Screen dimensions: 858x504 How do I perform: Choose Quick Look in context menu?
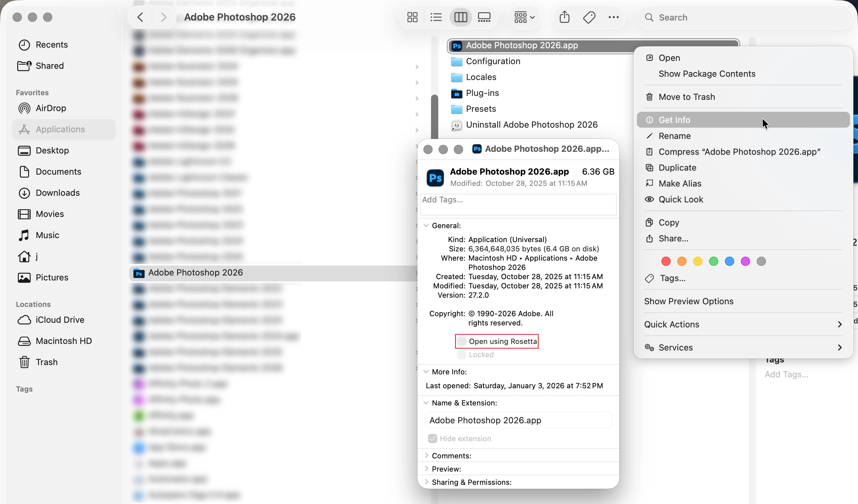(x=743, y=199)
